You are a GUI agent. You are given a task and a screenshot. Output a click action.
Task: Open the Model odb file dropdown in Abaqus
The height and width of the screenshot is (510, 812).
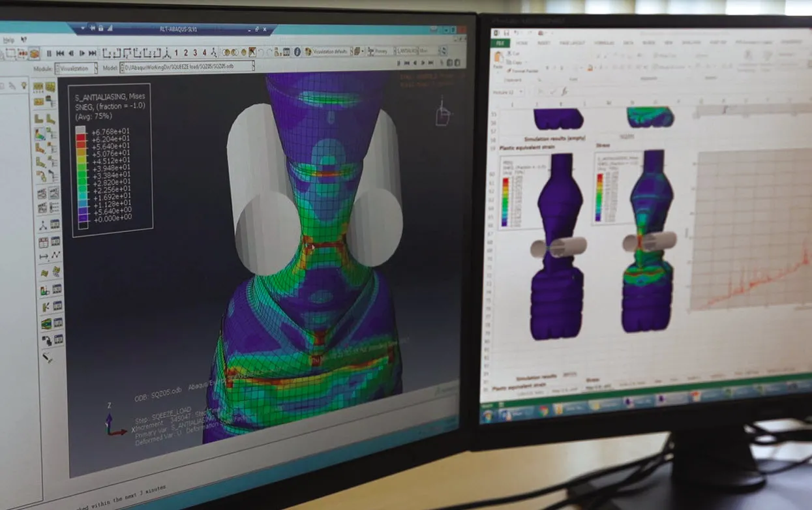click(x=252, y=66)
